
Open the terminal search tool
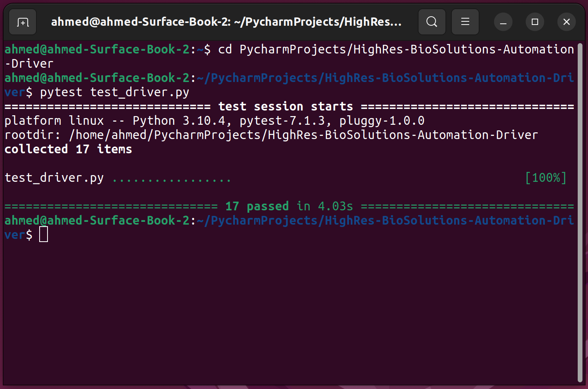point(432,22)
